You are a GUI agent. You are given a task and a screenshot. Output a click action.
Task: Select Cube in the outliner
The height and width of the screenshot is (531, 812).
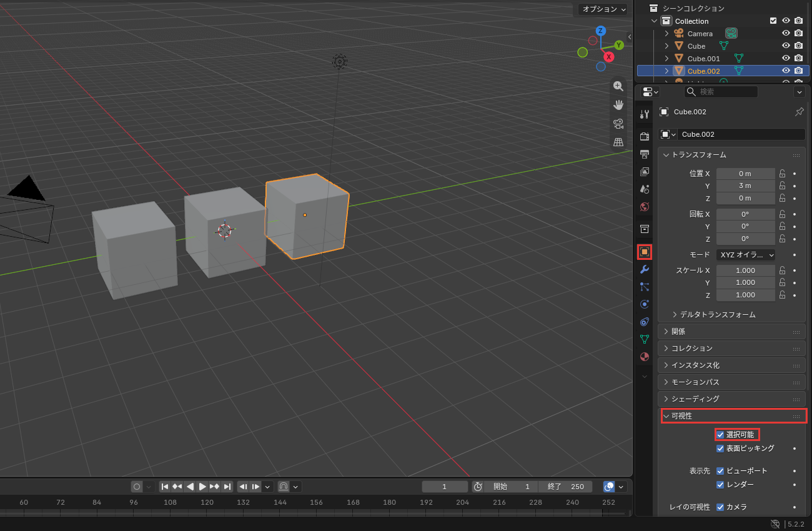click(x=696, y=46)
